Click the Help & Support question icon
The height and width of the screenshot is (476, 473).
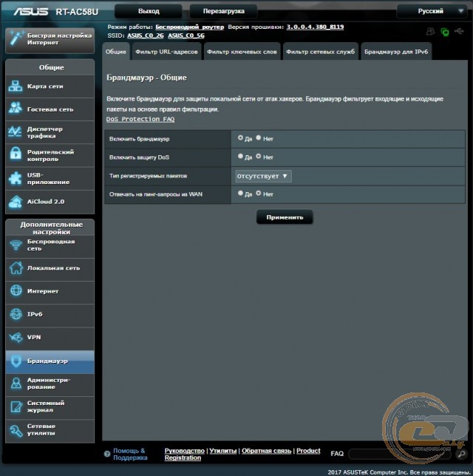click(x=107, y=454)
